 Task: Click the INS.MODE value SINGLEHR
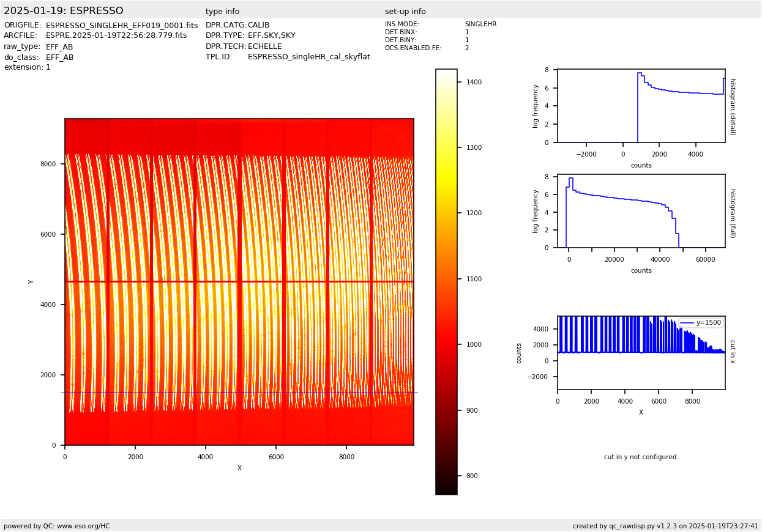point(480,24)
